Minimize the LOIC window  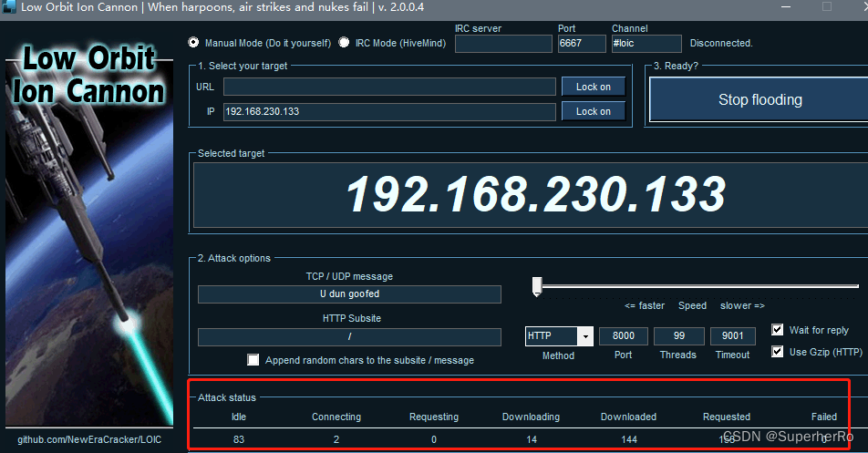point(786,6)
